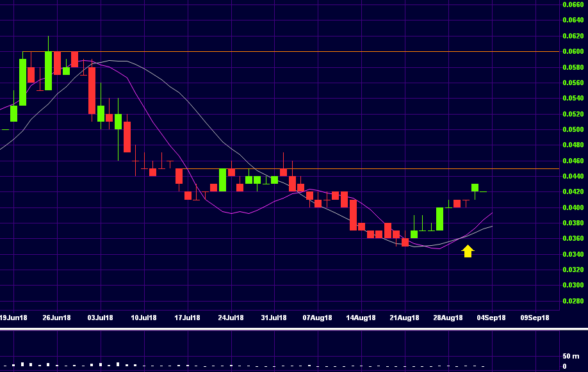
Task: Select the 0.0400 price level label
Action: point(573,207)
